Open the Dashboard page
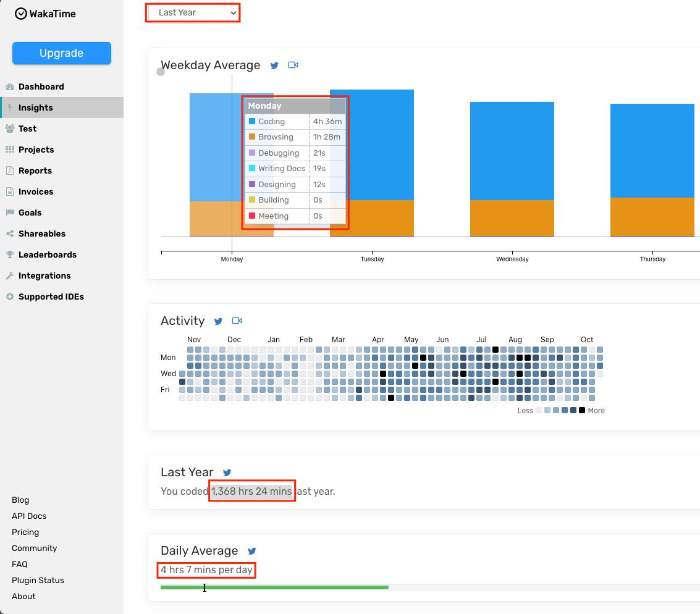 41,86
